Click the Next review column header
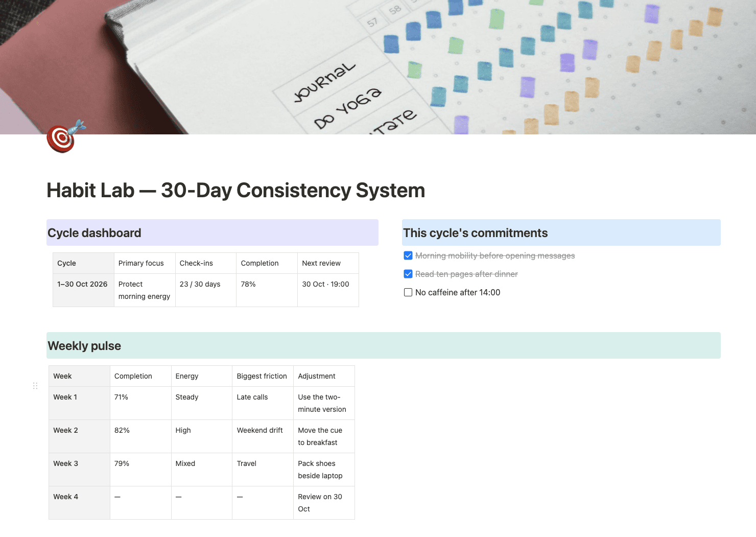Image resolution: width=756 pixels, height=537 pixels. (328, 263)
